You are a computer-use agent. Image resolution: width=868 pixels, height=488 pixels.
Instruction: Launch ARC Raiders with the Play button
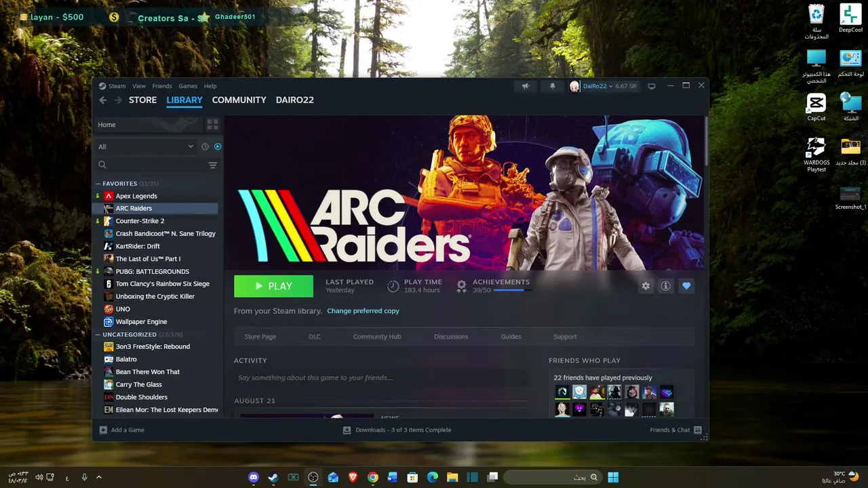click(274, 286)
